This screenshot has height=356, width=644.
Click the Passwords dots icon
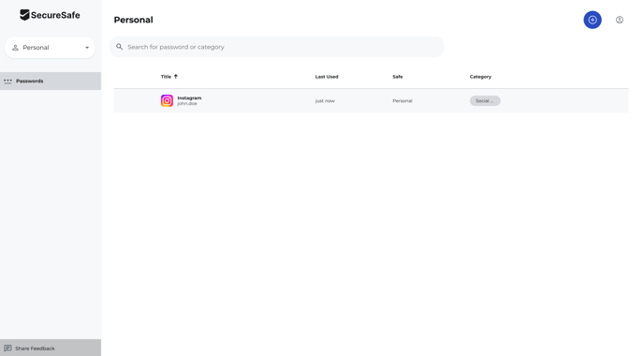coord(7,81)
